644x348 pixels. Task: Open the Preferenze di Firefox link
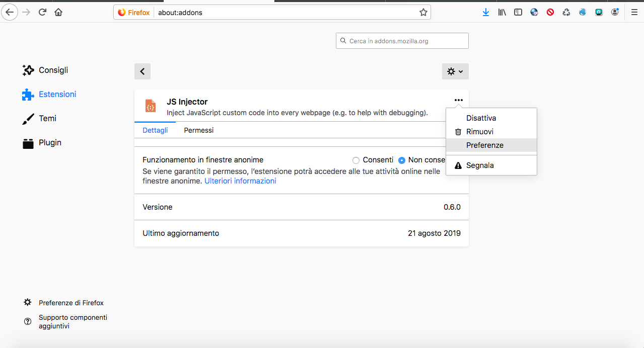point(71,303)
